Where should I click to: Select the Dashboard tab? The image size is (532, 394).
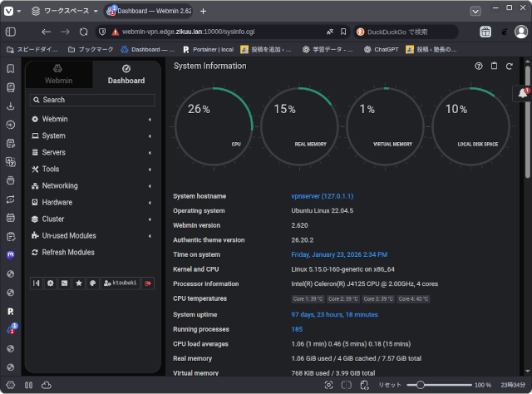(126, 75)
